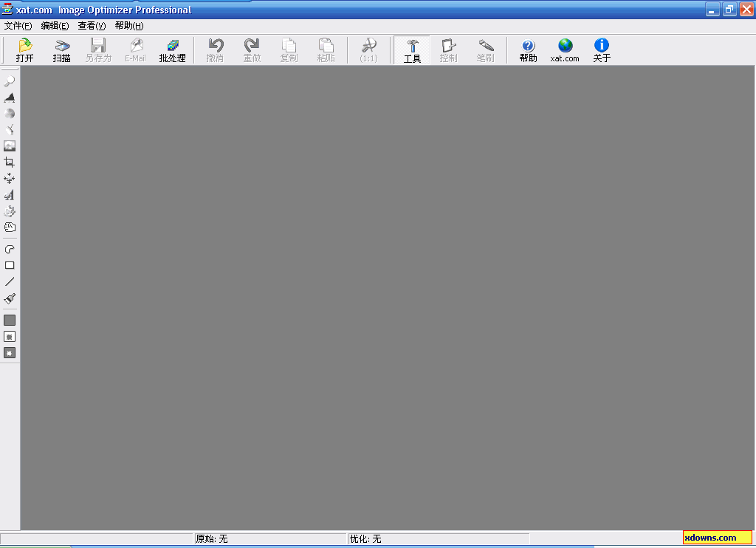
Task: Click the 原始: 无 status field
Action: pos(270,539)
